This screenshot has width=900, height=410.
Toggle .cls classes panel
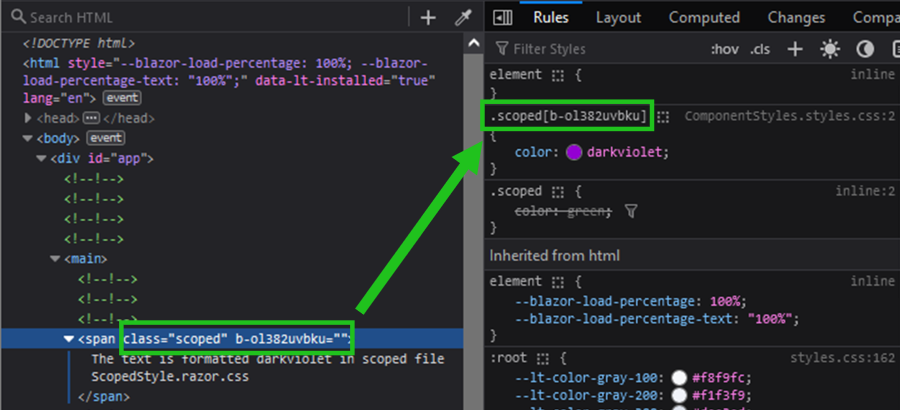pyautogui.click(x=760, y=49)
